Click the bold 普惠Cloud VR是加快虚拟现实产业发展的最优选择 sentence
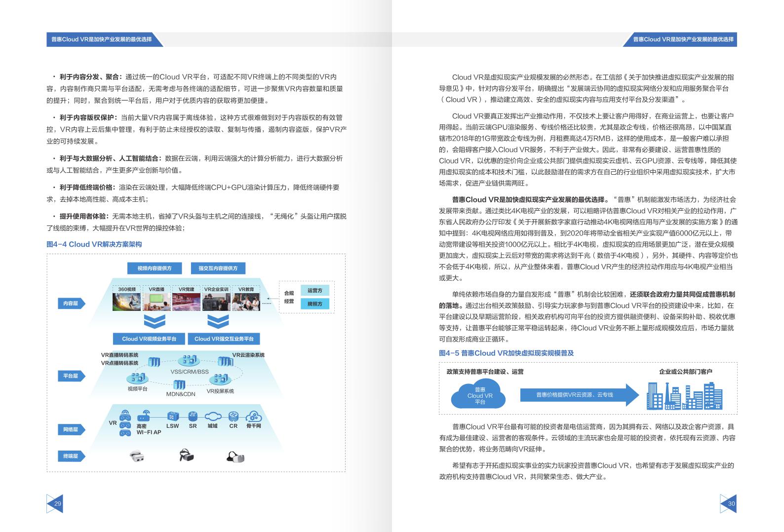The image size is (784, 532). point(531,200)
